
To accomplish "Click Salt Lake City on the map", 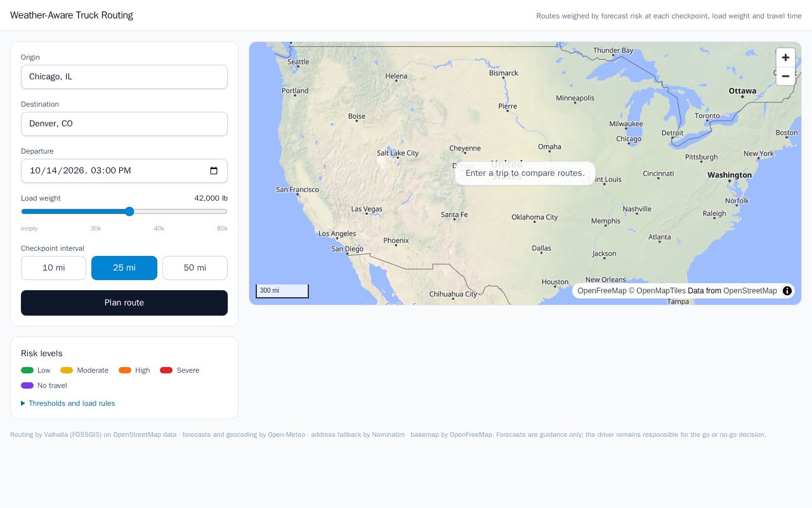I will [398, 153].
